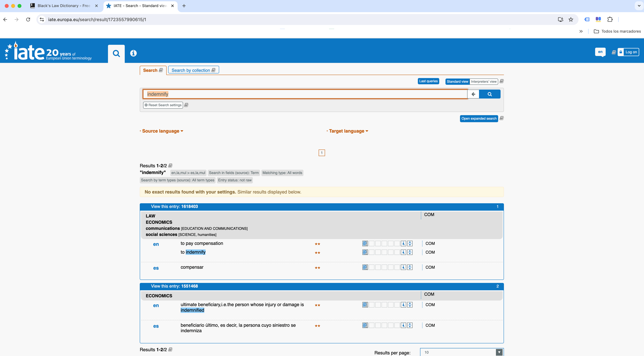
Task: Click the iate 20 years logo
Action: (x=48, y=51)
